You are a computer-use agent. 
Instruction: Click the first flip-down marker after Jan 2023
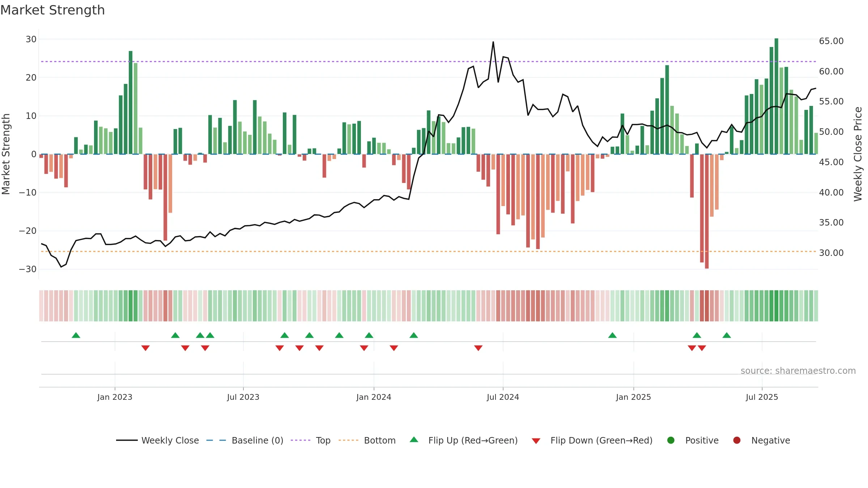point(145,348)
